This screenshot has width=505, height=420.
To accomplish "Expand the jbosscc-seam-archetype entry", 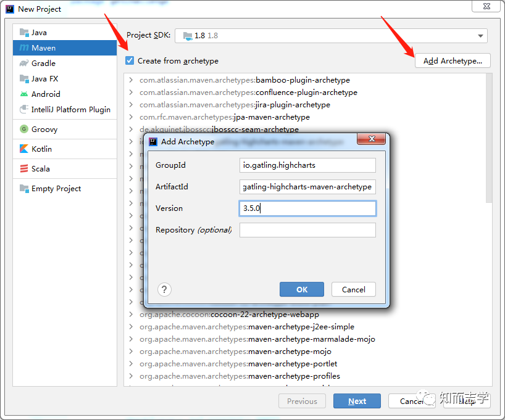I will pyautogui.click(x=131, y=129).
